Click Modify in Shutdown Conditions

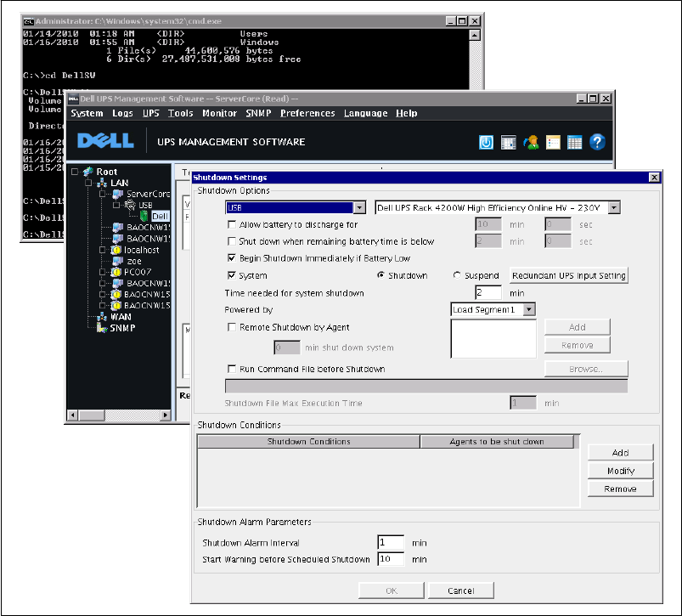(620, 471)
